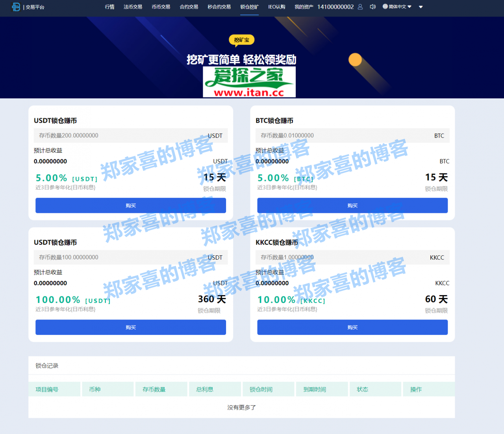504x434 pixels.
Task: Open the 行情 menu item
Action: 109,7
